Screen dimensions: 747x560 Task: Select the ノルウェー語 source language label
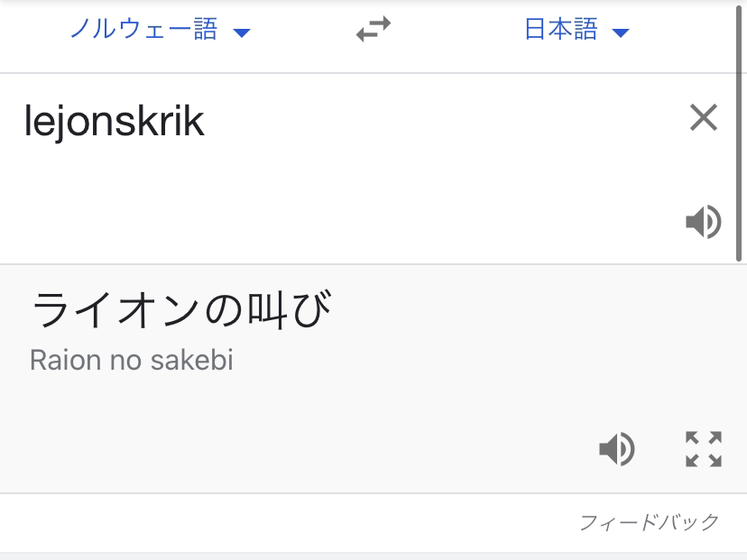(x=144, y=31)
